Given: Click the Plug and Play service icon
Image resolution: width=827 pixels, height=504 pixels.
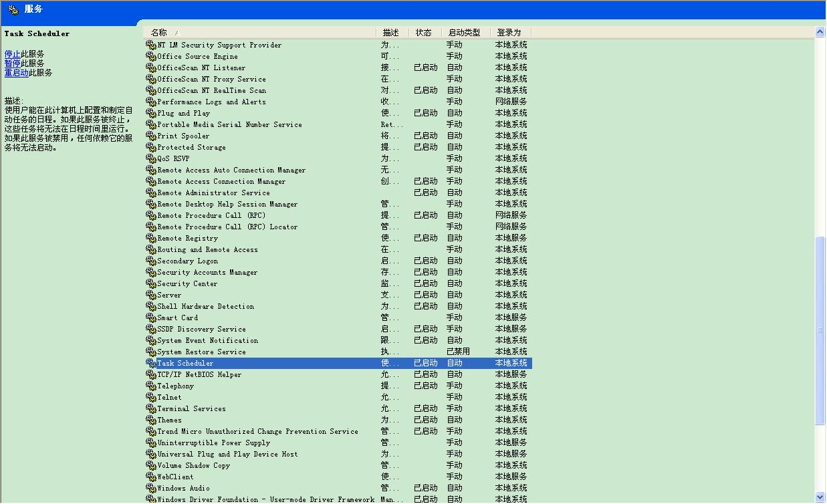Looking at the screenshot, I should [151, 113].
